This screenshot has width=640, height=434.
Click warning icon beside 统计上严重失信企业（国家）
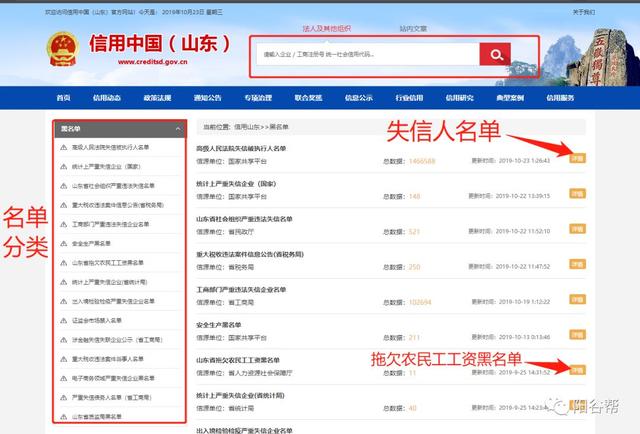click(x=64, y=167)
